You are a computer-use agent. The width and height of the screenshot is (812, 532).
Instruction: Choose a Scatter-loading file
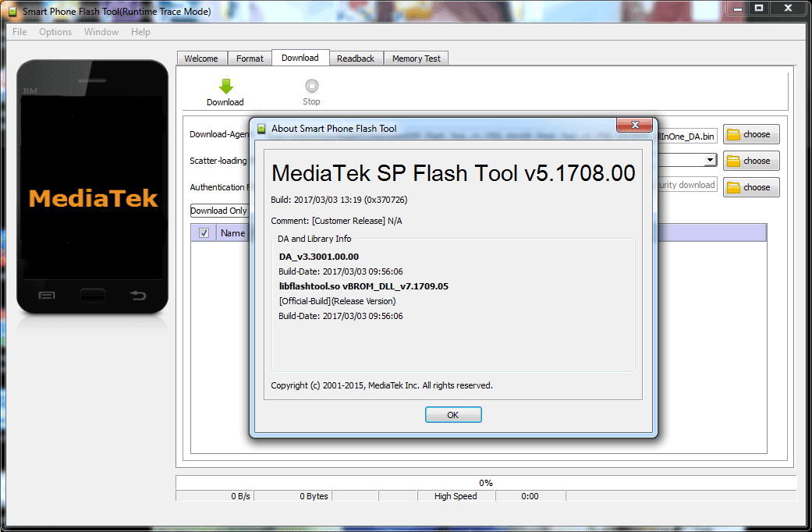[751, 161]
